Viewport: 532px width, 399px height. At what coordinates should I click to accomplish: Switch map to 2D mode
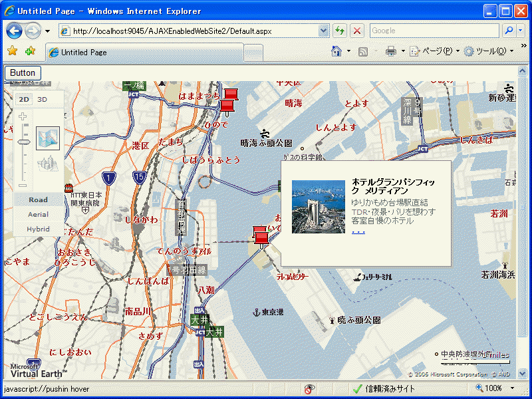(24, 99)
